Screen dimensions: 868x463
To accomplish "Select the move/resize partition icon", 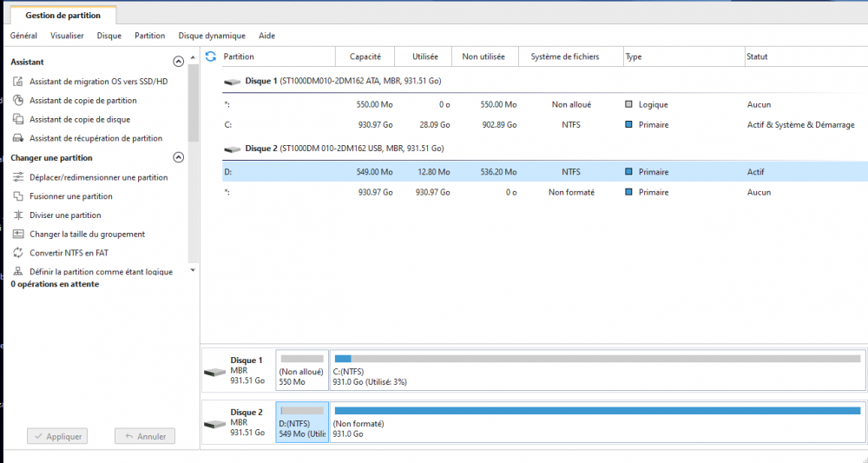I will [x=17, y=177].
